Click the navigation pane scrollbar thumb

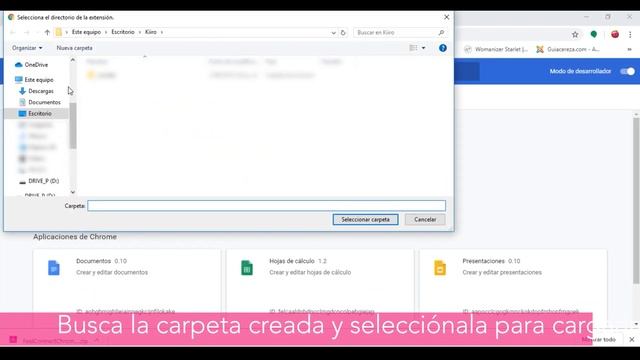(x=73, y=126)
